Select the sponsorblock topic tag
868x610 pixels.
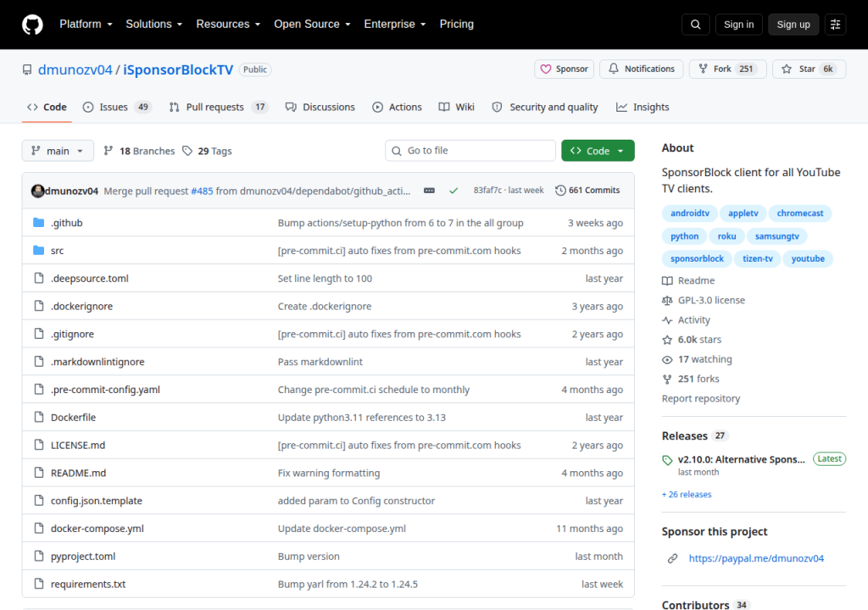tap(697, 258)
